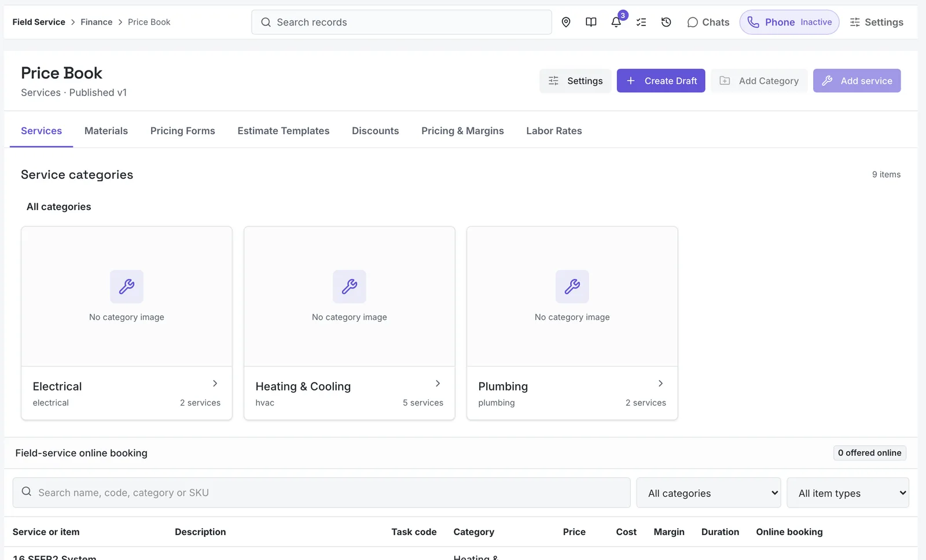This screenshot has width=926, height=560.
Task: Open the Estimate Templates tab
Action: [x=283, y=131]
